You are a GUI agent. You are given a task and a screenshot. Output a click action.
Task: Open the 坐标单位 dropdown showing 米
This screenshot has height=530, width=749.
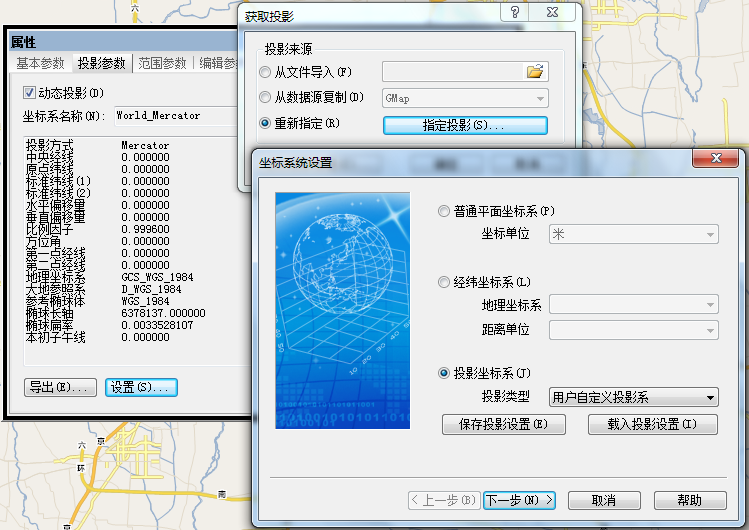633,234
